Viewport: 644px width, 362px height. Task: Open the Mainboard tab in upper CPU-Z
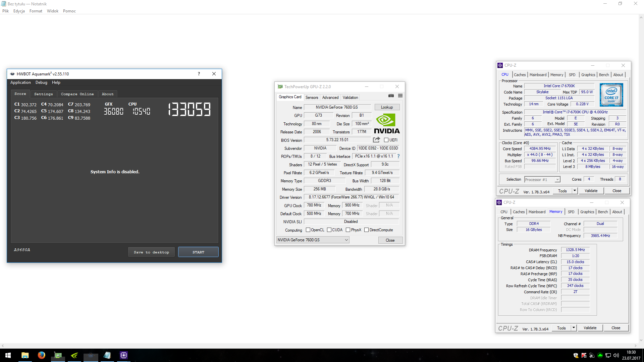click(538, 75)
